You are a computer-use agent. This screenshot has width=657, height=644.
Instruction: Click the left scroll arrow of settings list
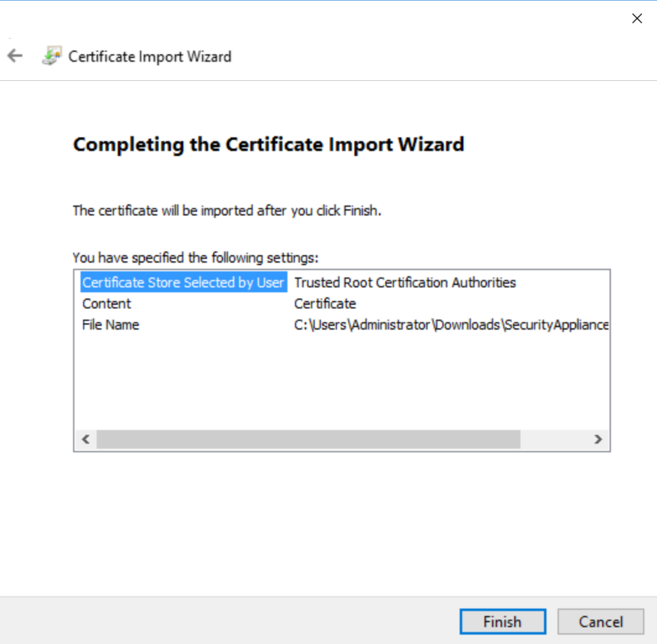coord(86,439)
